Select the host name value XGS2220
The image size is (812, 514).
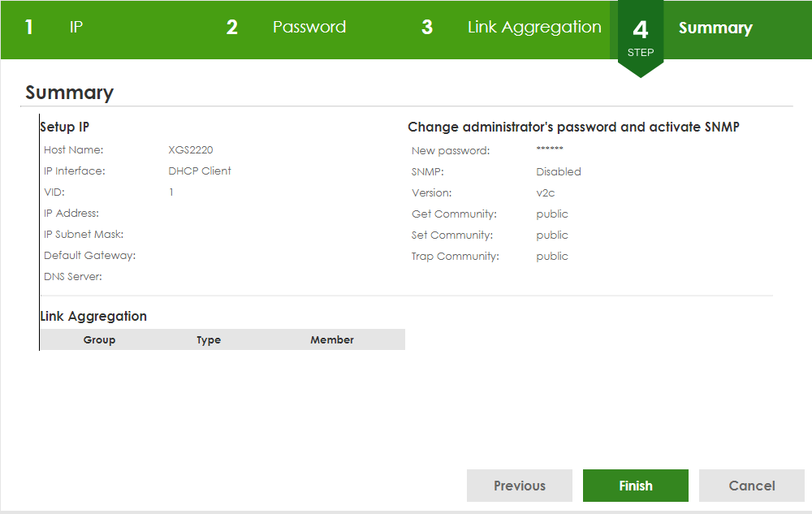tap(191, 150)
